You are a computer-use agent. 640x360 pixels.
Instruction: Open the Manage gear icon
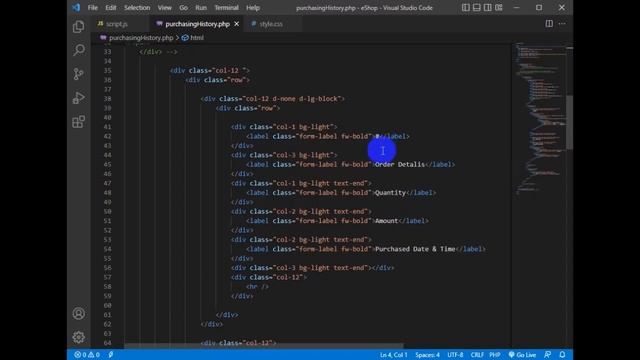pos(78,337)
